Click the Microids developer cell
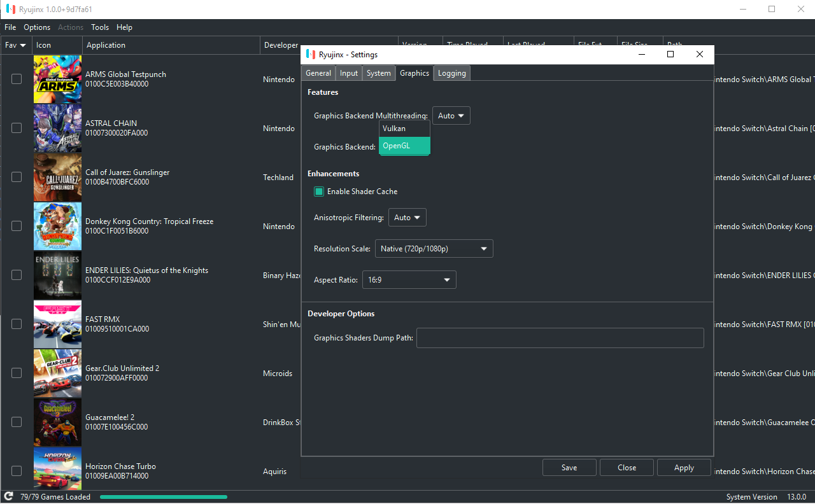 (278, 374)
